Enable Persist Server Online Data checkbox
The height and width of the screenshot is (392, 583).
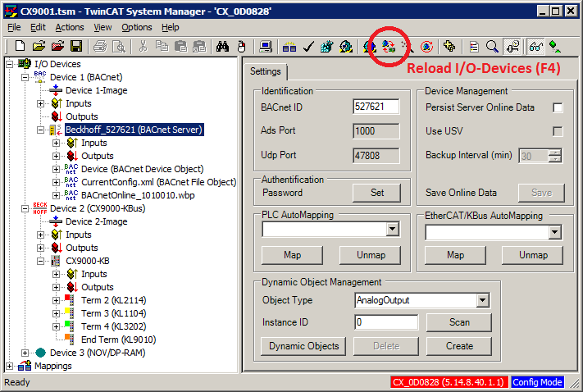pyautogui.click(x=558, y=107)
